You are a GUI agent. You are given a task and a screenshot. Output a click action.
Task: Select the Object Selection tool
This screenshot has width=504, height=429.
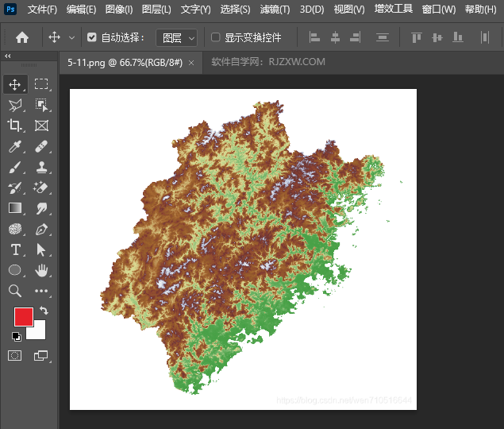tap(41, 105)
